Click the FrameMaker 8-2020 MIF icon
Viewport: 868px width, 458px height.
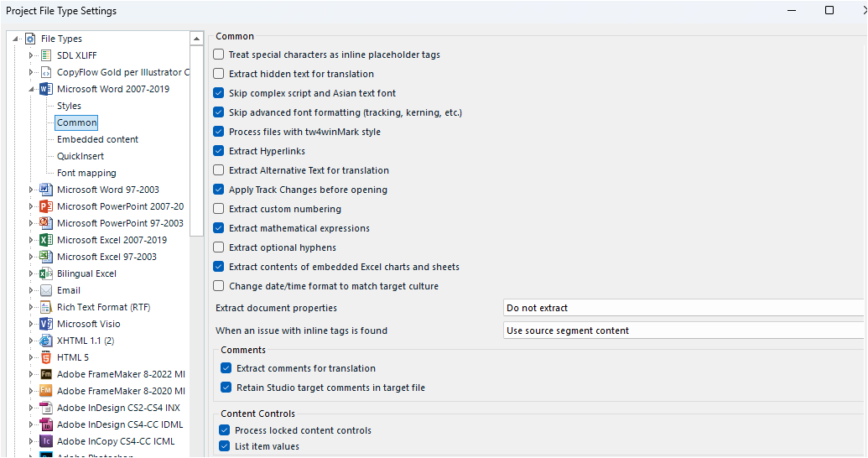coord(46,391)
